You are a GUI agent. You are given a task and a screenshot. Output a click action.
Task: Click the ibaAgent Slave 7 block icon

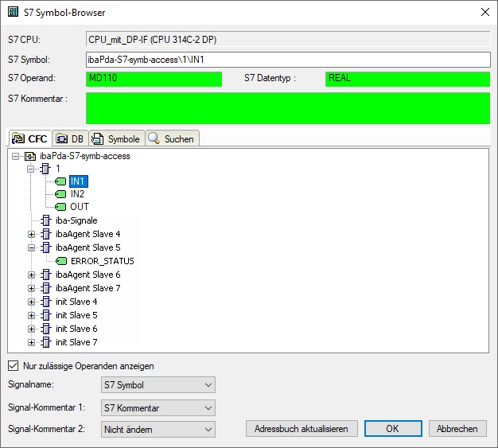pyautogui.click(x=46, y=288)
